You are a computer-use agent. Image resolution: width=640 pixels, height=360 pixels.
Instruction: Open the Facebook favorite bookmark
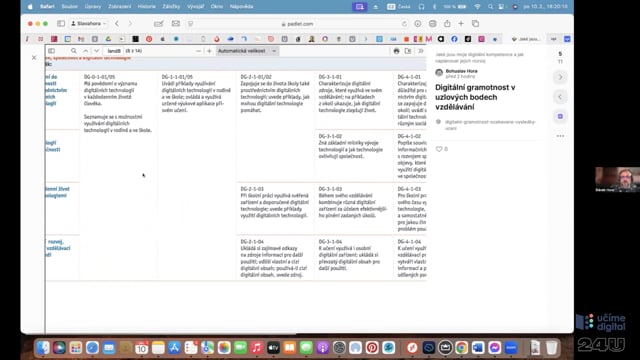454,39
